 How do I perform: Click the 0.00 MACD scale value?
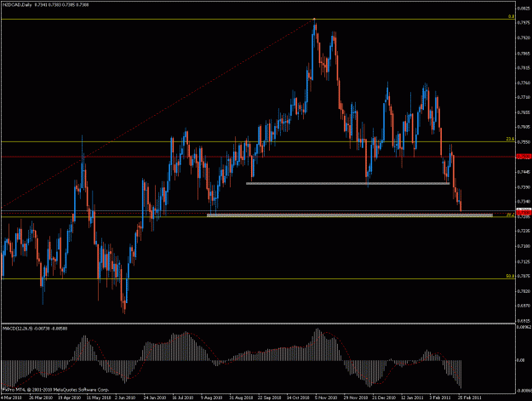[x=521, y=360]
